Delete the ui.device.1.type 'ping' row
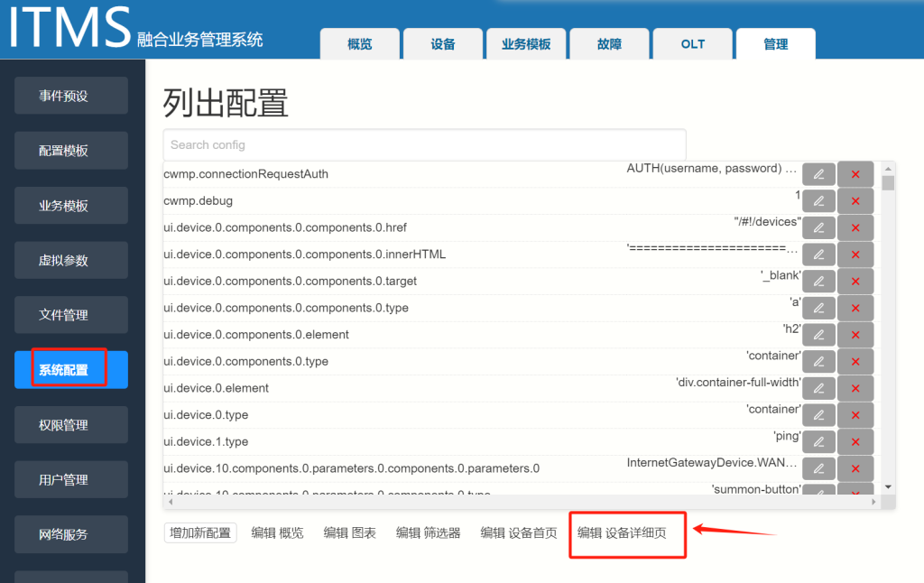 855,442
